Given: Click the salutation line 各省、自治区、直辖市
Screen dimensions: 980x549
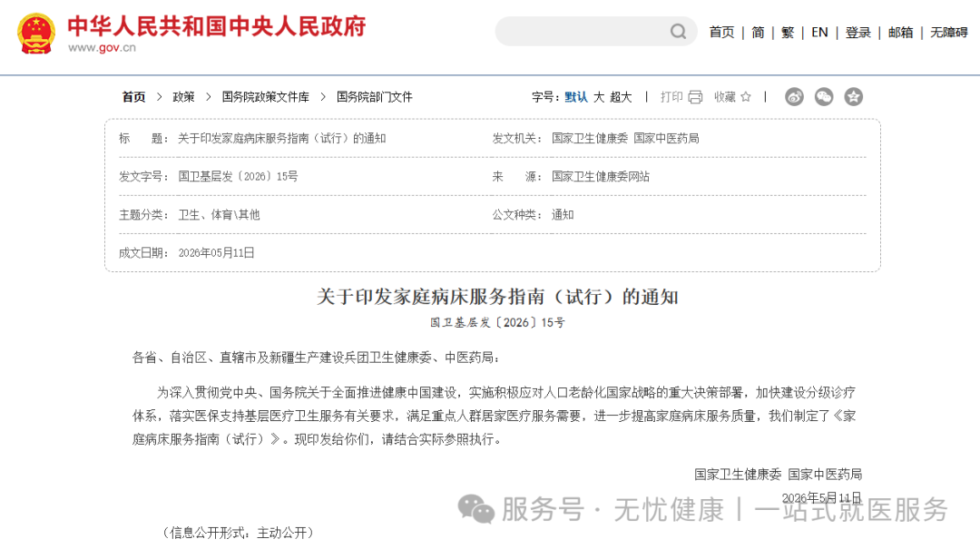Looking at the screenshot, I should (316, 358).
